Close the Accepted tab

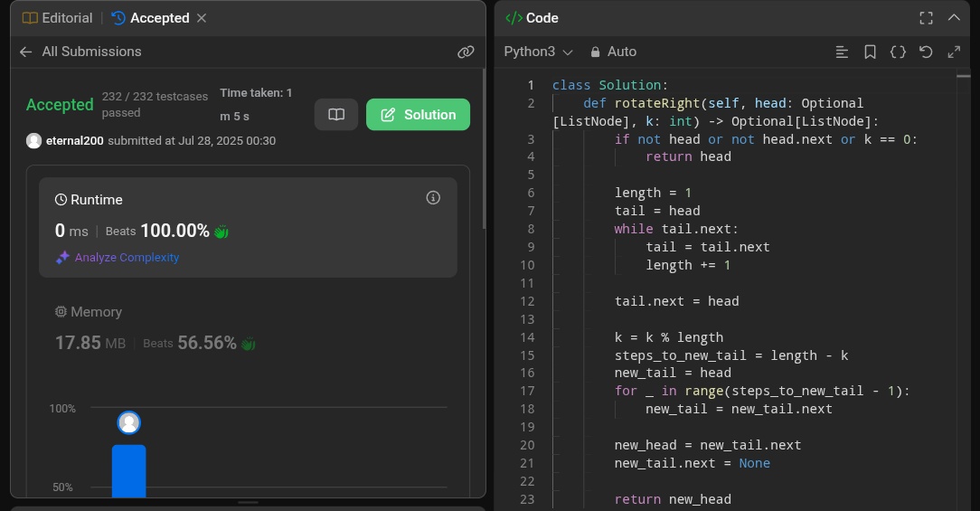[x=202, y=18]
